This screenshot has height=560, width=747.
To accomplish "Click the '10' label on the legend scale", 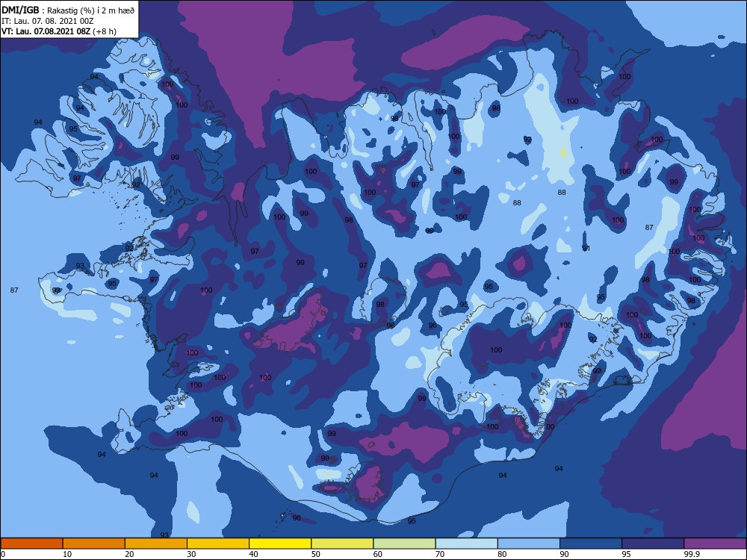I will [67, 554].
